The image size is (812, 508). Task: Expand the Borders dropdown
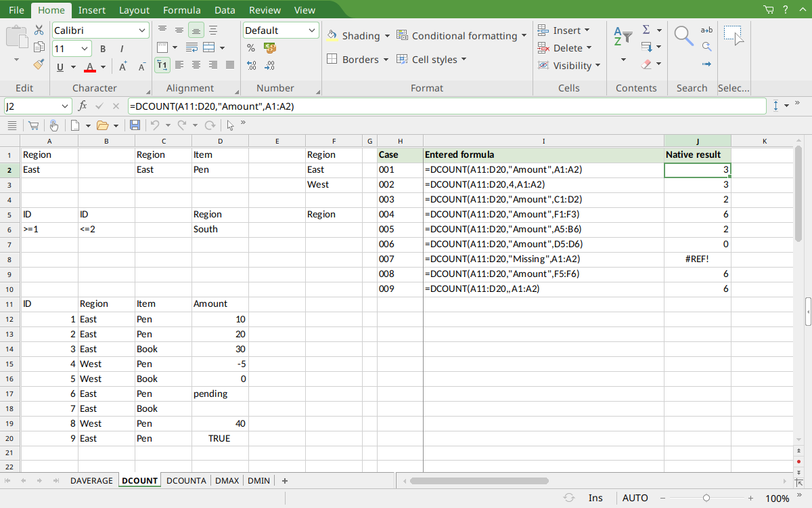386,60
